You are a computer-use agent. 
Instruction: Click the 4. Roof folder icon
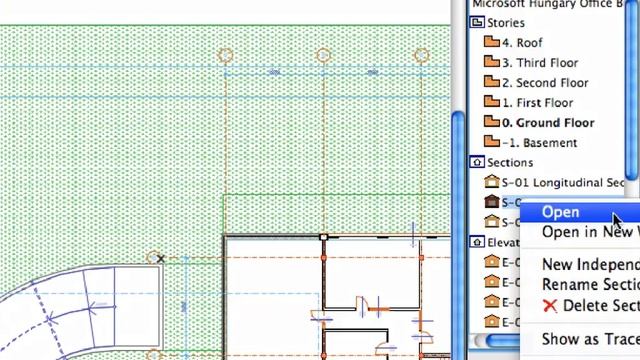pyautogui.click(x=492, y=42)
